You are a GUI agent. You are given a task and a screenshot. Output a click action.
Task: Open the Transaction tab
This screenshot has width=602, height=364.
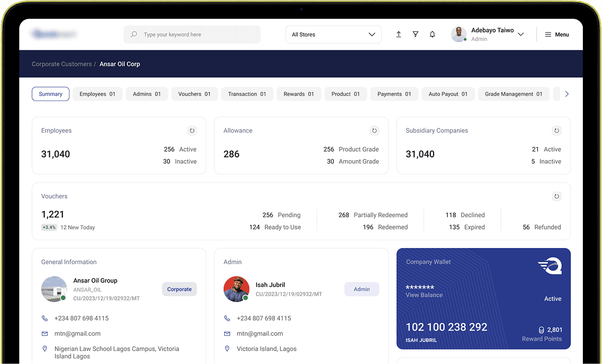[x=247, y=94]
